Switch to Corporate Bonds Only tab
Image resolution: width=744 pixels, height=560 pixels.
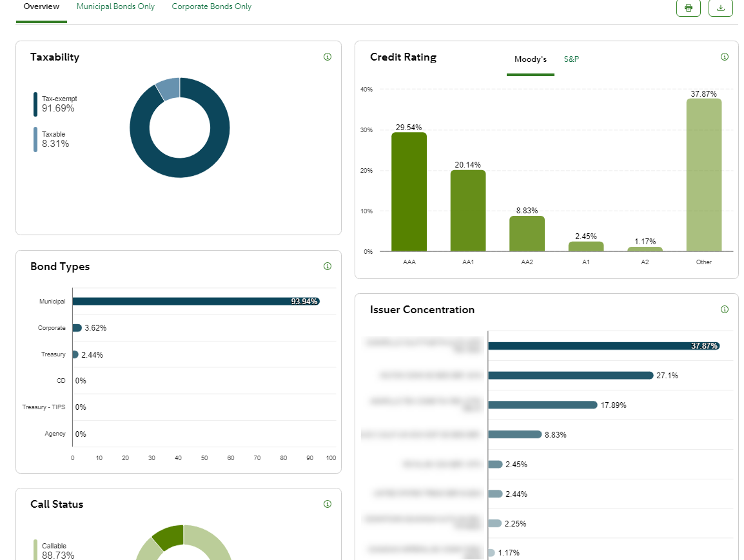pyautogui.click(x=211, y=6)
